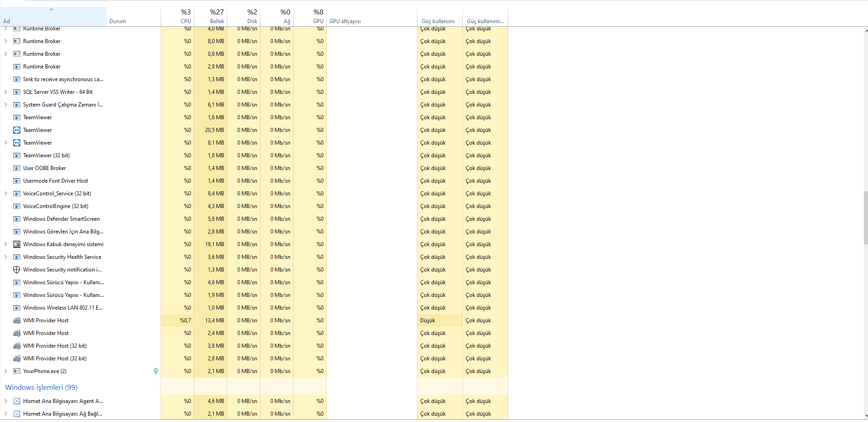The image size is (868, 422).
Task: Click the Windows işlemleri (99) group heading
Action: point(41,388)
